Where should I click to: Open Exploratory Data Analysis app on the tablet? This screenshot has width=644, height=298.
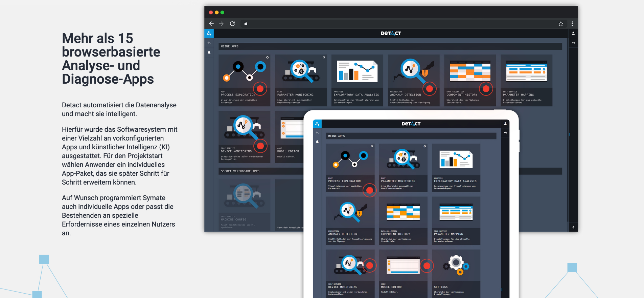(x=456, y=168)
